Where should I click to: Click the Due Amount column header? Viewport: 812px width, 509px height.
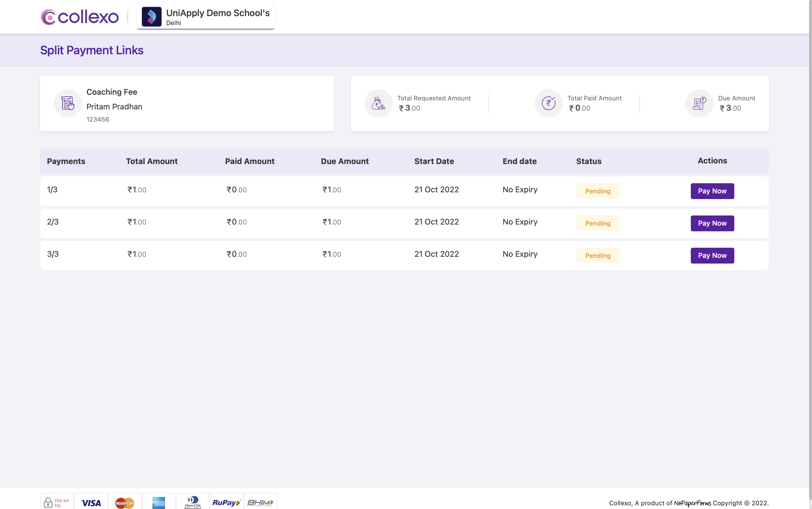click(x=345, y=161)
